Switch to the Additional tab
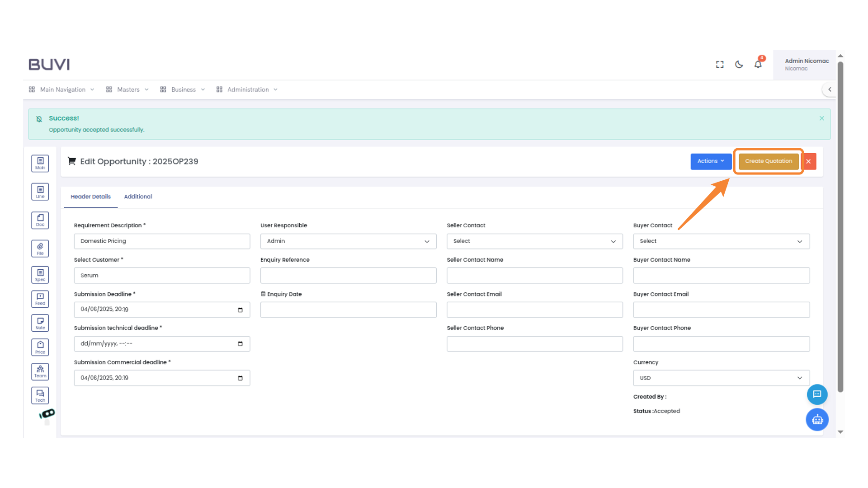The image size is (868, 488). click(138, 197)
